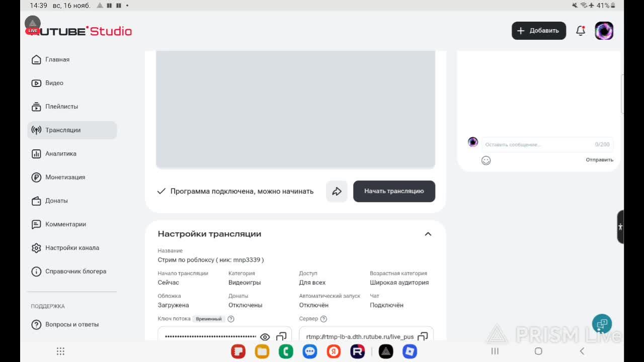Click the Трансляции broadcast icon
This screenshot has height=362, width=644.
(x=36, y=130)
